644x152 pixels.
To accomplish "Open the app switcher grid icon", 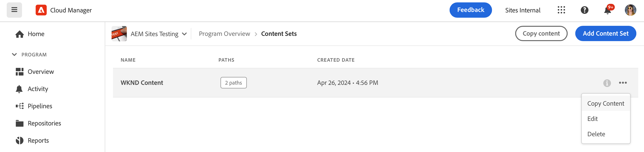I will pos(561,10).
